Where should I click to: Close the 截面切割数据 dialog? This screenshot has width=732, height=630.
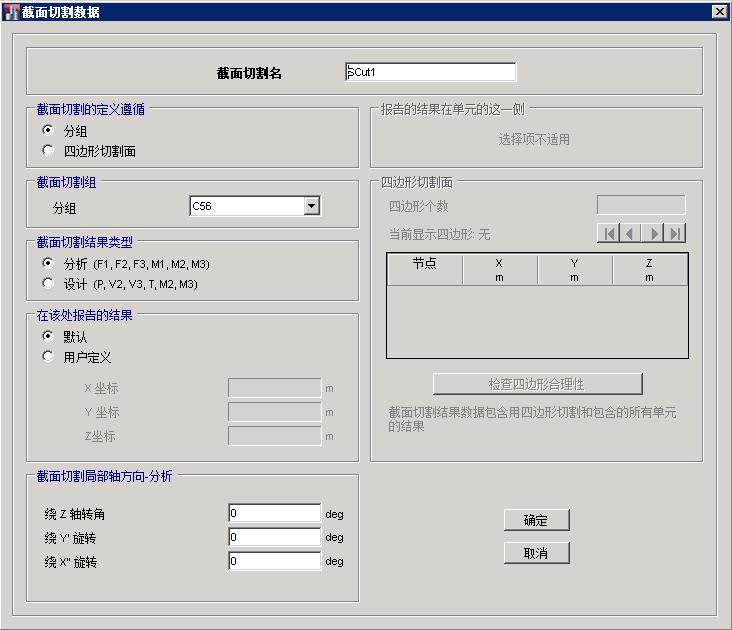(x=719, y=12)
